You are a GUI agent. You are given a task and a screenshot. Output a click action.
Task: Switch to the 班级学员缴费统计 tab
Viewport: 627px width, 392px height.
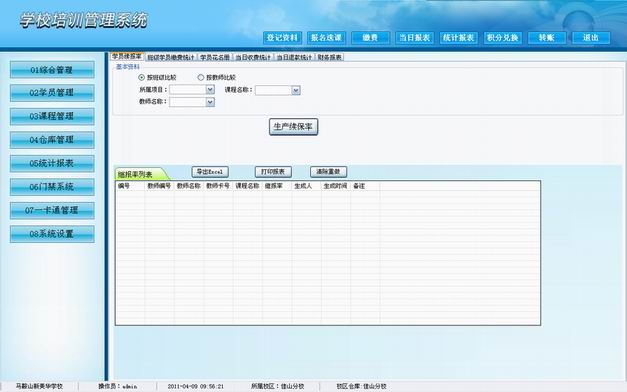[x=171, y=57]
